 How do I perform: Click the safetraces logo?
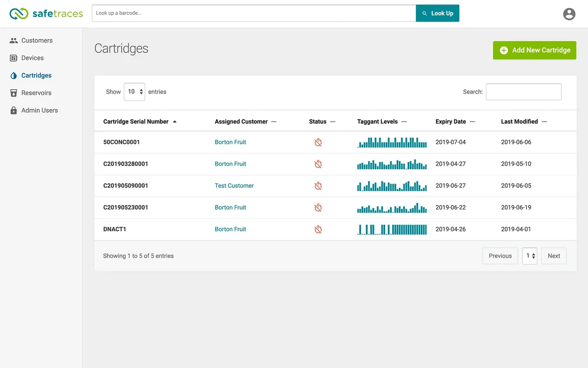click(46, 14)
